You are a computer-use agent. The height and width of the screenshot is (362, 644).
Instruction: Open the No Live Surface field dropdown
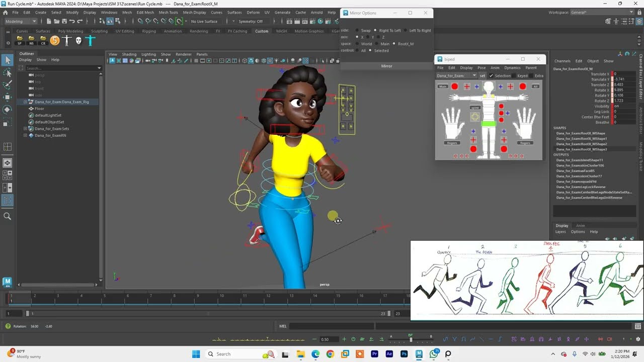pyautogui.click(x=205, y=21)
